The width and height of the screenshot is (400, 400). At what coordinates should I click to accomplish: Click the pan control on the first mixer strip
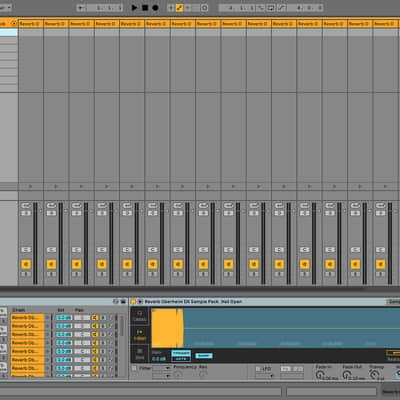26,249
